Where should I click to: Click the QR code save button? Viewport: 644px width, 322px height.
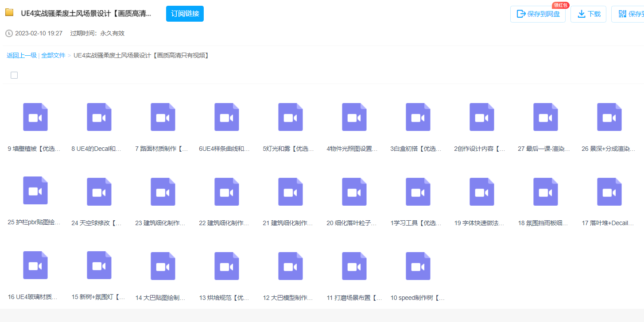[x=628, y=14]
